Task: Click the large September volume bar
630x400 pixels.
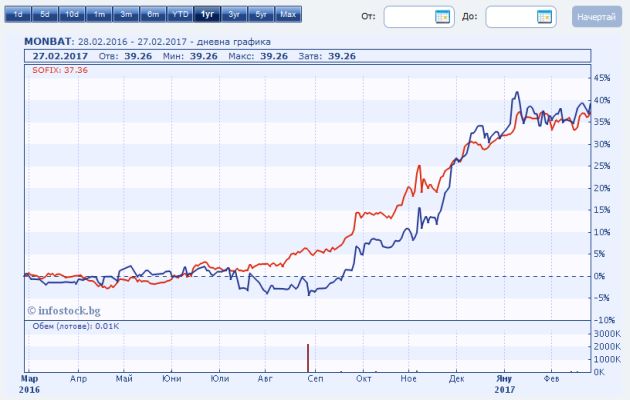Action: pos(308,358)
